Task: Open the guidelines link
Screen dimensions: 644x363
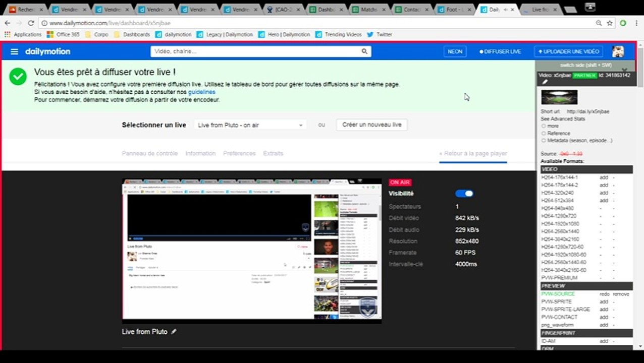Action: (x=202, y=92)
